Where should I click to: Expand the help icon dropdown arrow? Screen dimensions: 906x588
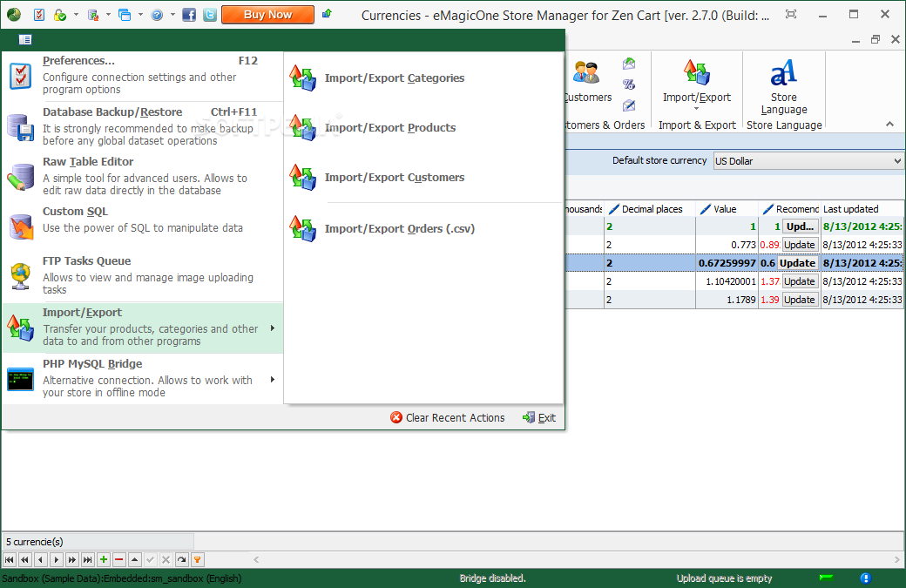pos(172,15)
